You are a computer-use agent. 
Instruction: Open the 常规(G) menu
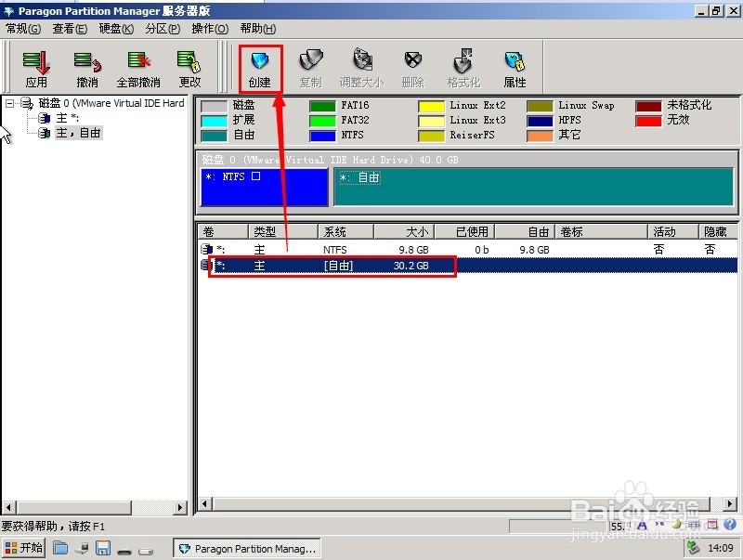point(23,29)
